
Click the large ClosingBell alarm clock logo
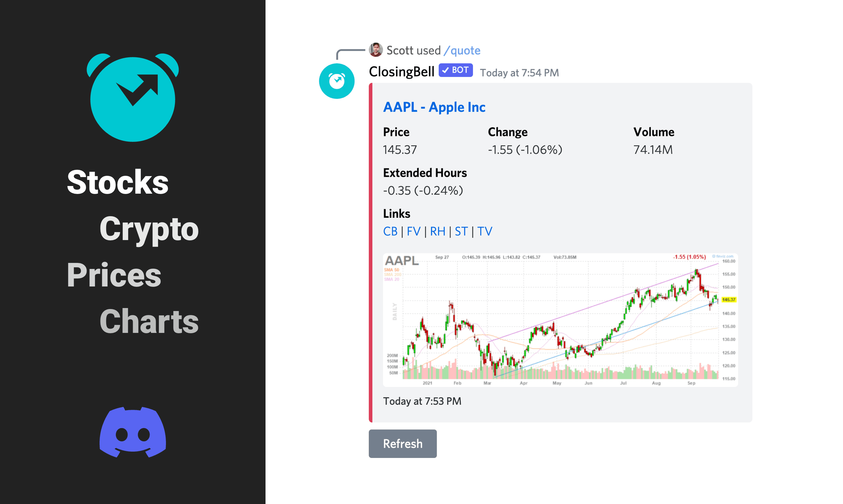[132, 97]
